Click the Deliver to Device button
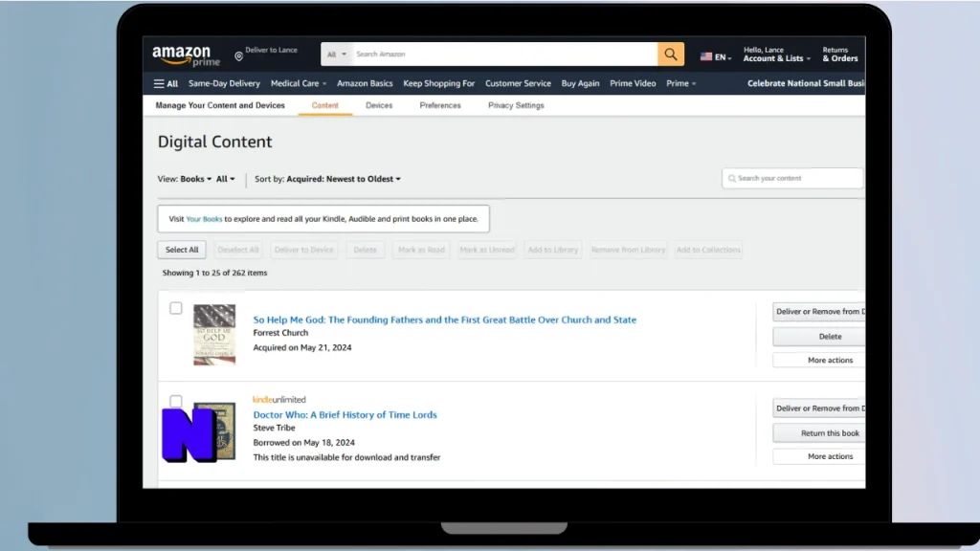Screen dimensions: 980x551 [303, 250]
